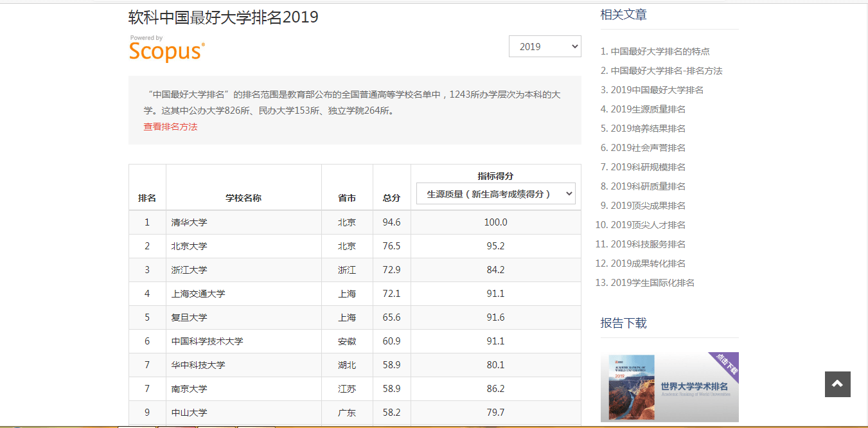868x428 pixels.
Task: Click 中山大学 in the ranking table
Action: [x=189, y=413]
